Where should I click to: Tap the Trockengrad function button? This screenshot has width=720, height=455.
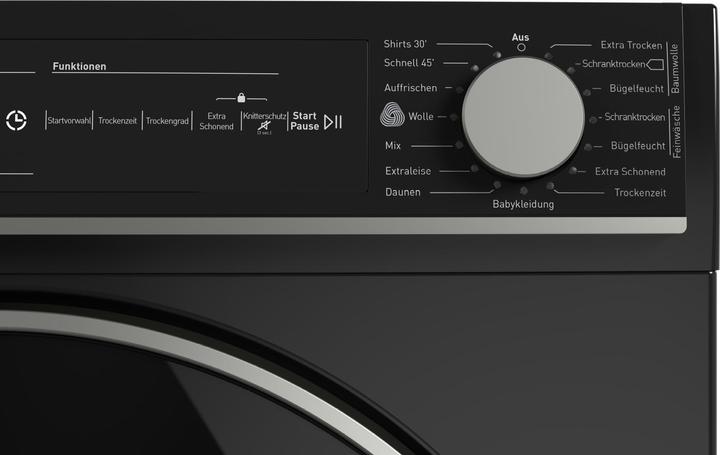(167, 121)
